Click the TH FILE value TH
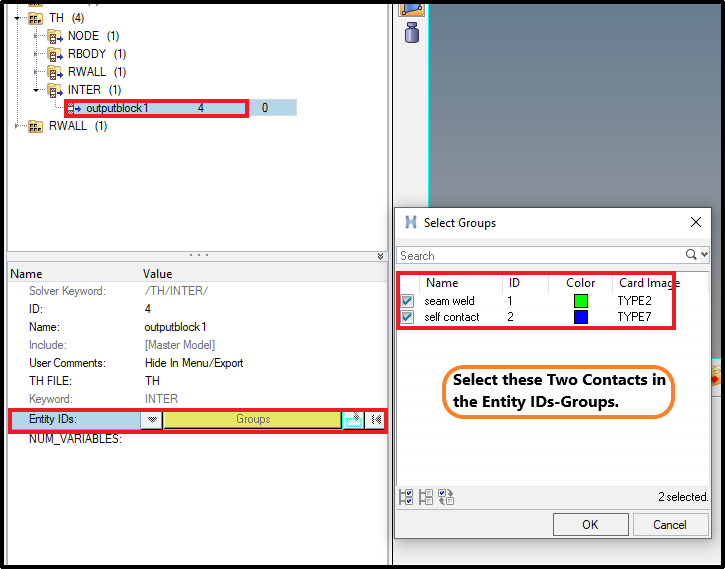This screenshot has height=569, width=725. tap(152, 381)
